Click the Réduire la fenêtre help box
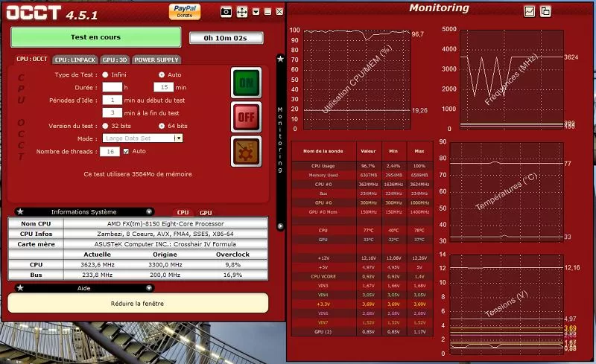The width and height of the screenshot is (596, 364). click(138, 303)
